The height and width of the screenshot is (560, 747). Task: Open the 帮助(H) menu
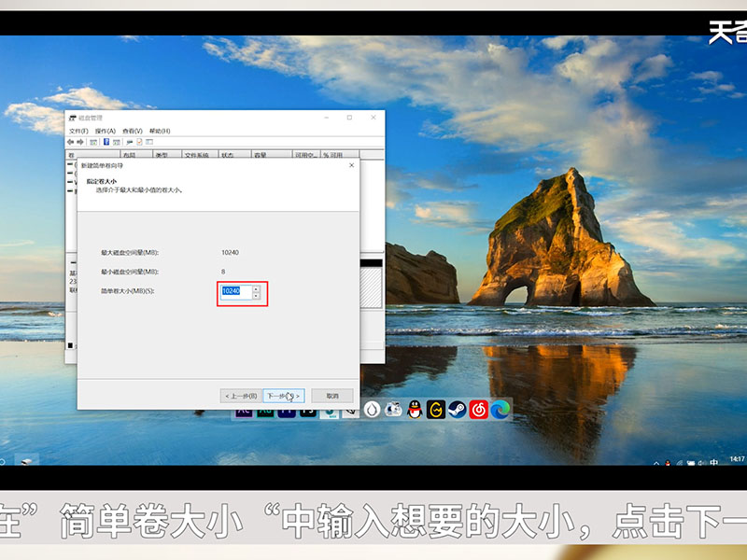[x=160, y=131]
